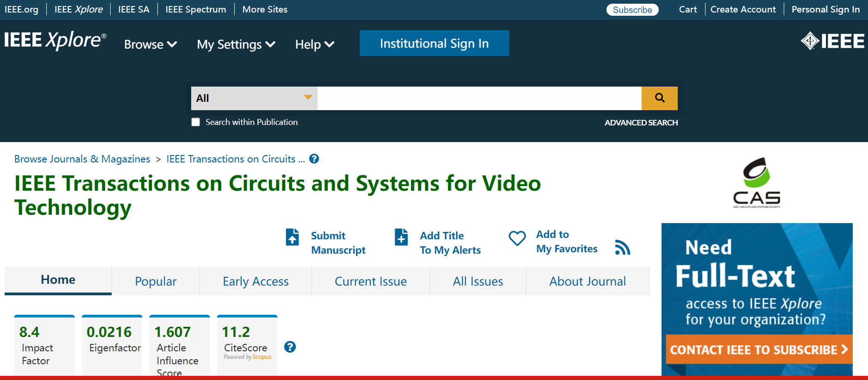
Task: Click the IEEE.org top link
Action: click(21, 9)
